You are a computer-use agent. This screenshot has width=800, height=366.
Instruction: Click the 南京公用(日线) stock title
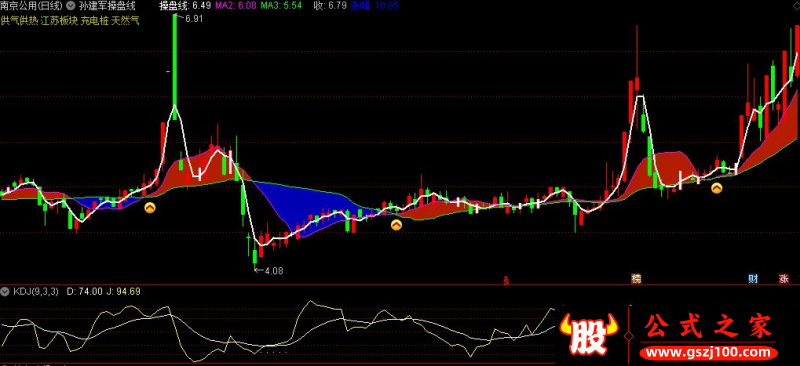[32, 6]
